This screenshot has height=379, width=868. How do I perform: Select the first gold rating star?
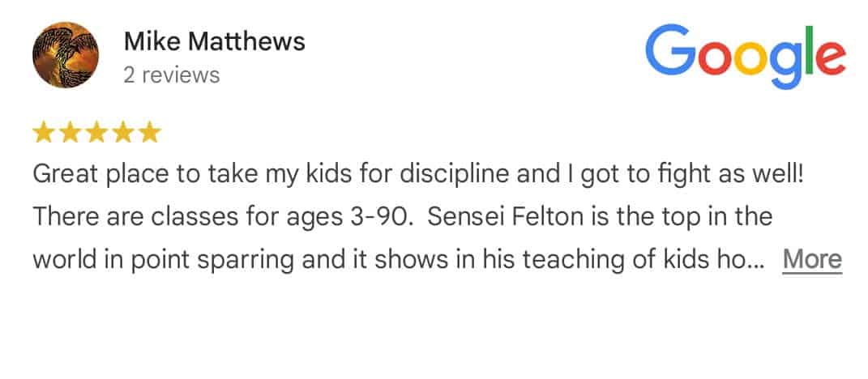(43, 133)
